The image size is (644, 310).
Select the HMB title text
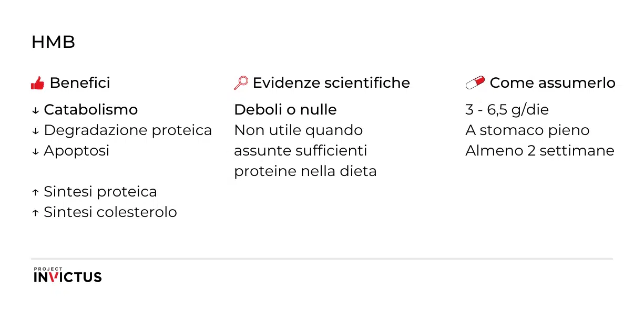[53, 43]
